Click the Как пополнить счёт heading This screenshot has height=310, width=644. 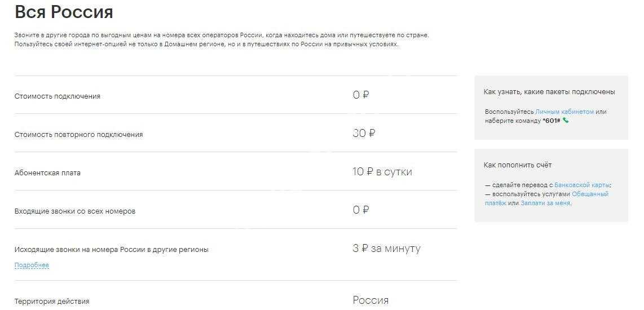[x=518, y=165]
